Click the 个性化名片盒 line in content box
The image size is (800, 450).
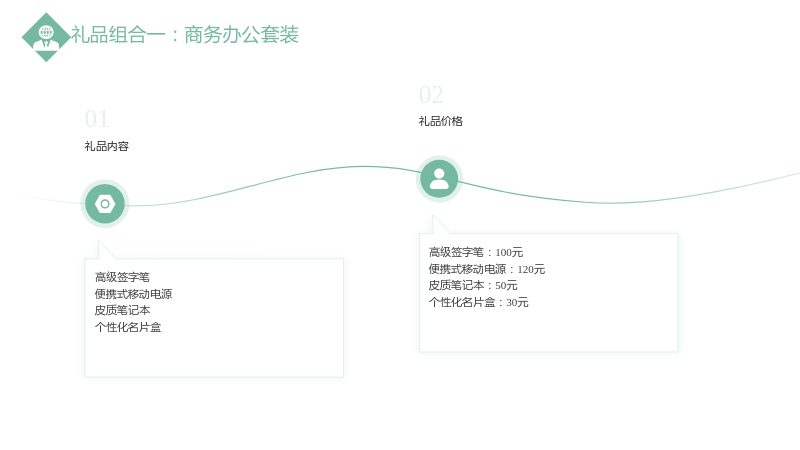pyautogui.click(x=128, y=327)
